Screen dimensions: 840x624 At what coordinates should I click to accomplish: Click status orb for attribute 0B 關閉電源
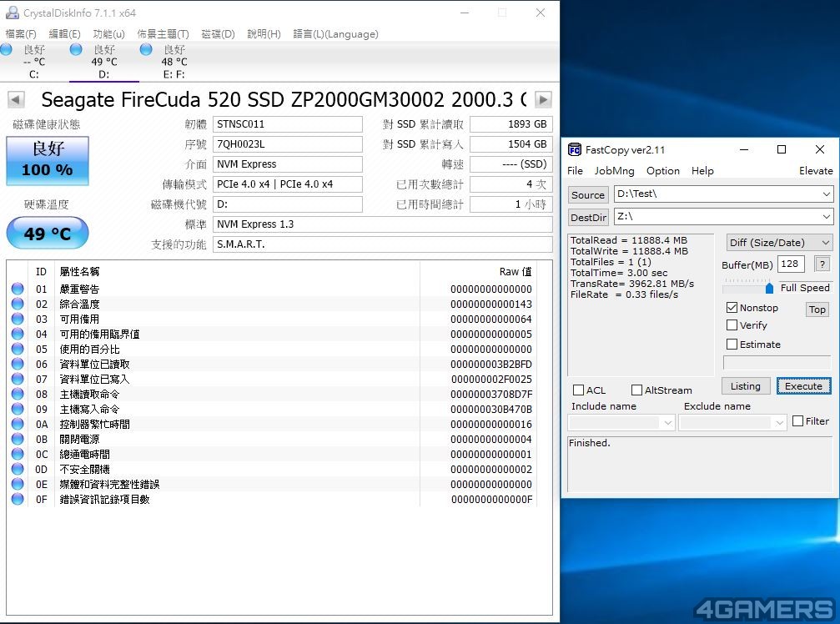coord(18,439)
